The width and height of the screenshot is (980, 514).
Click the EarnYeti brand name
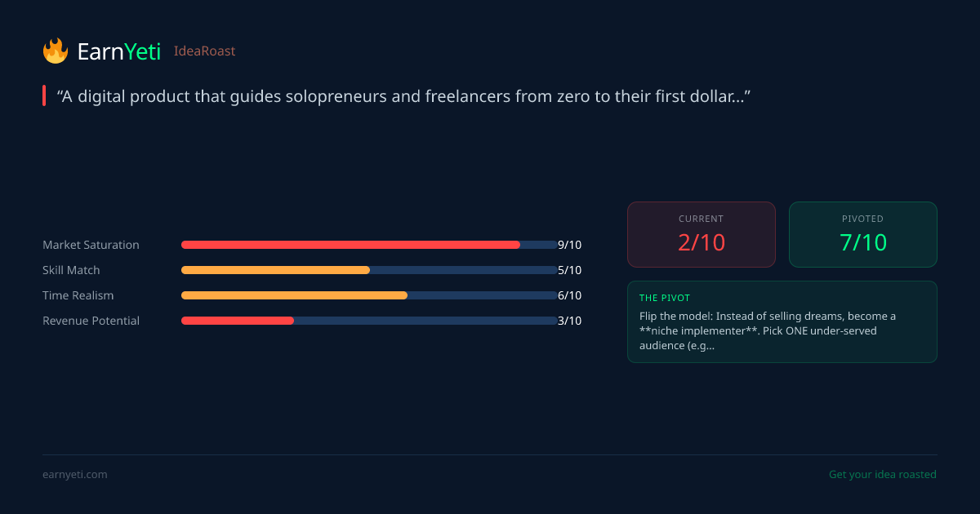click(118, 52)
